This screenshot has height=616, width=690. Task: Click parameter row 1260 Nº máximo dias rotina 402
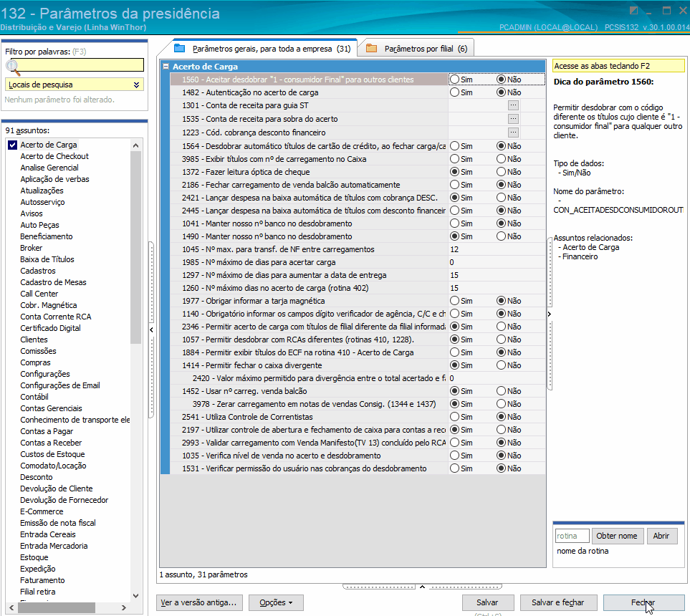point(358,288)
